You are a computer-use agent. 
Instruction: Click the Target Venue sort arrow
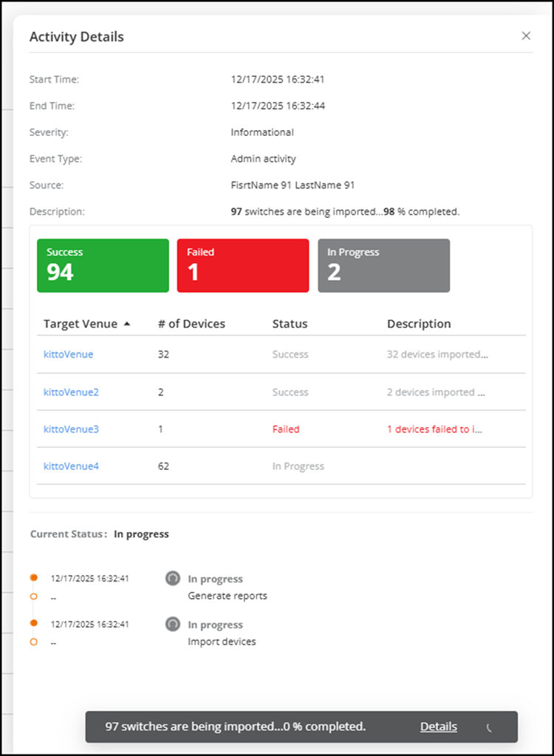[x=127, y=324]
